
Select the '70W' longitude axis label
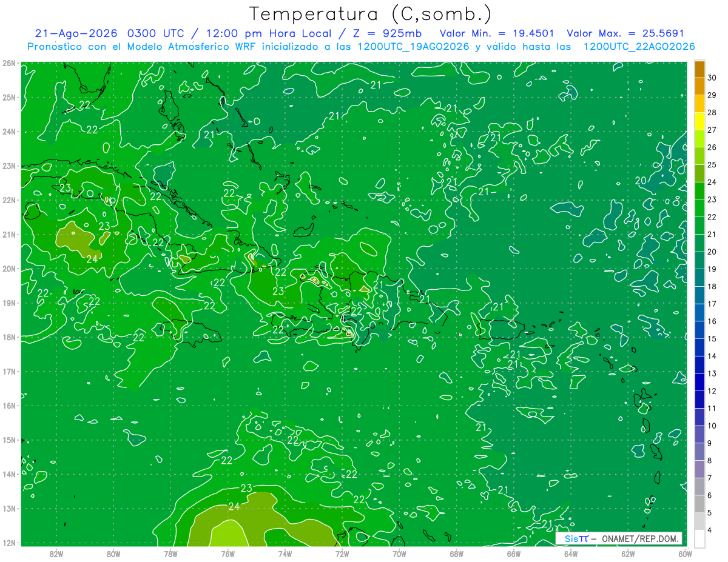(399, 554)
